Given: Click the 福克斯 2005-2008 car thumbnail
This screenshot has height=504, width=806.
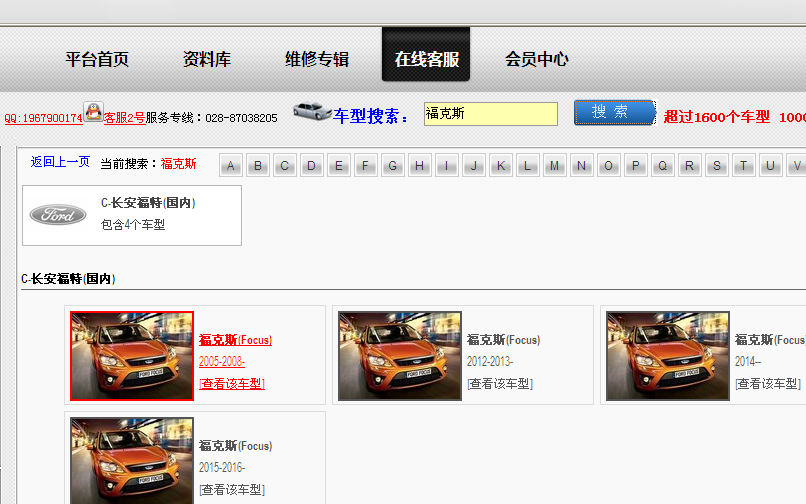Looking at the screenshot, I should coord(132,355).
